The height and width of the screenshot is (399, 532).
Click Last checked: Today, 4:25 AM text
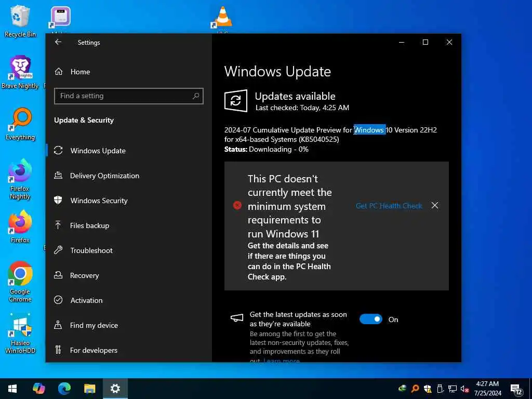click(302, 108)
